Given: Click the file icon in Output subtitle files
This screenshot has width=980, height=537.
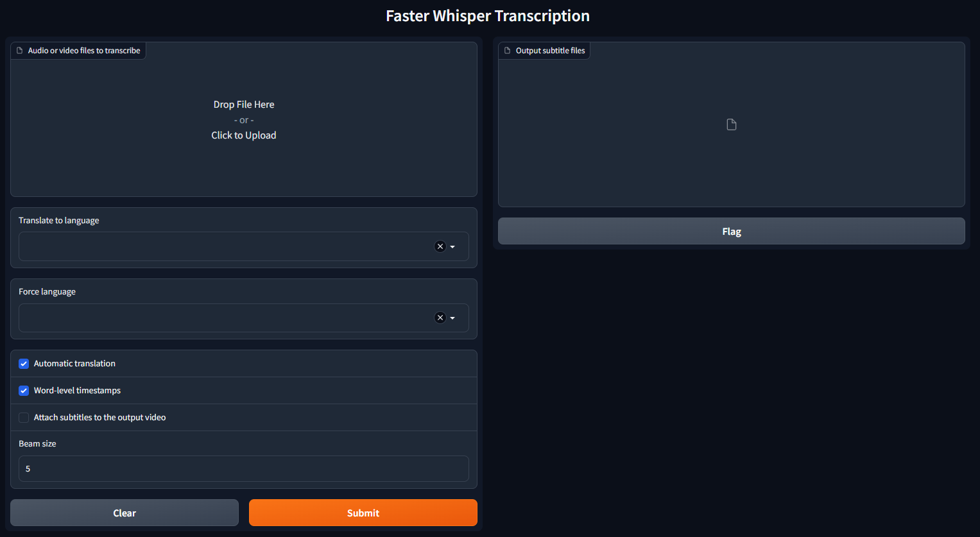Looking at the screenshot, I should tap(732, 124).
